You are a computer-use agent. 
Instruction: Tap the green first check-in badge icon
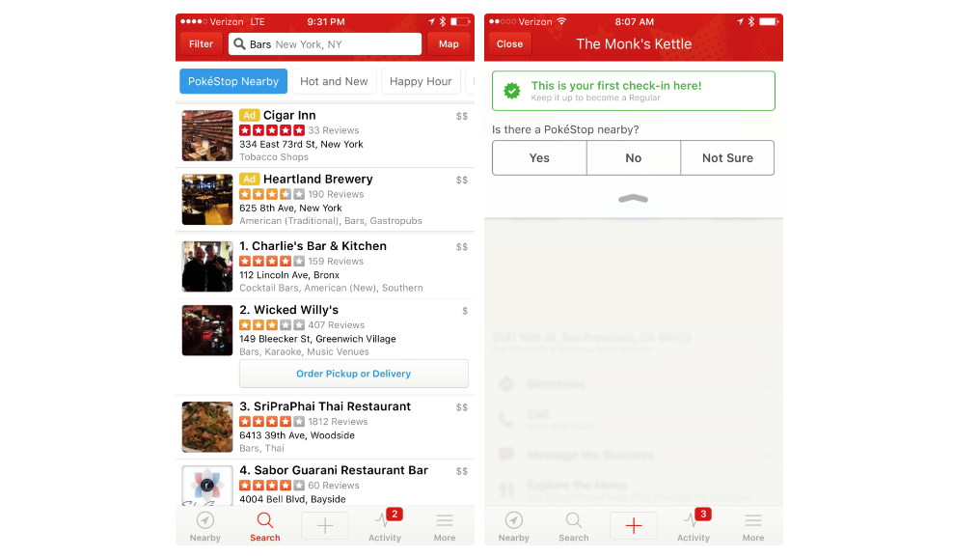(512, 91)
